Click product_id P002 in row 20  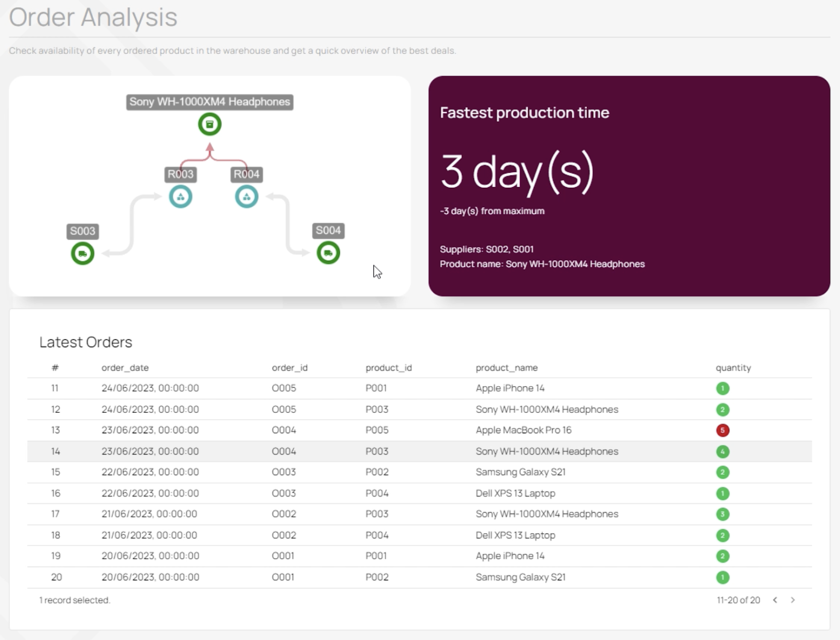(x=377, y=577)
